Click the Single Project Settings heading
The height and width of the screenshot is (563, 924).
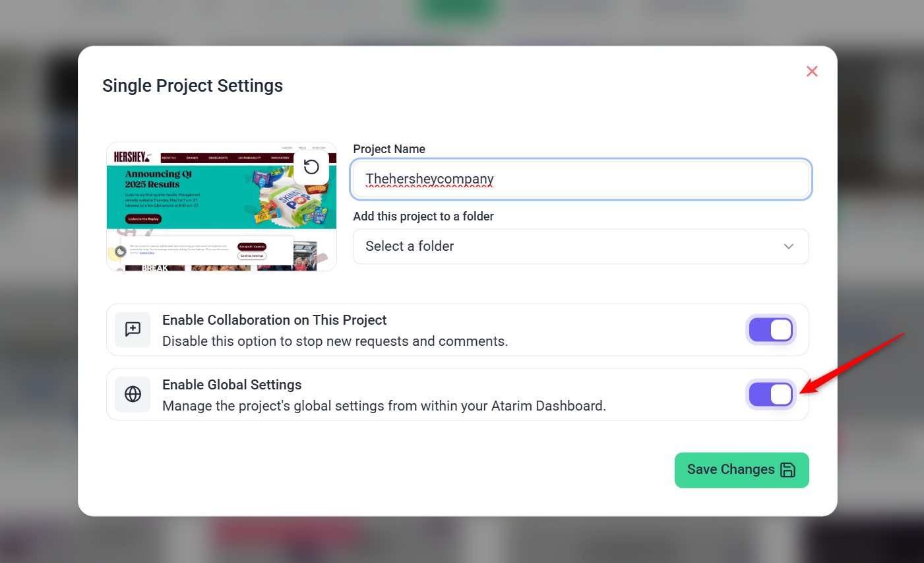[x=193, y=86]
